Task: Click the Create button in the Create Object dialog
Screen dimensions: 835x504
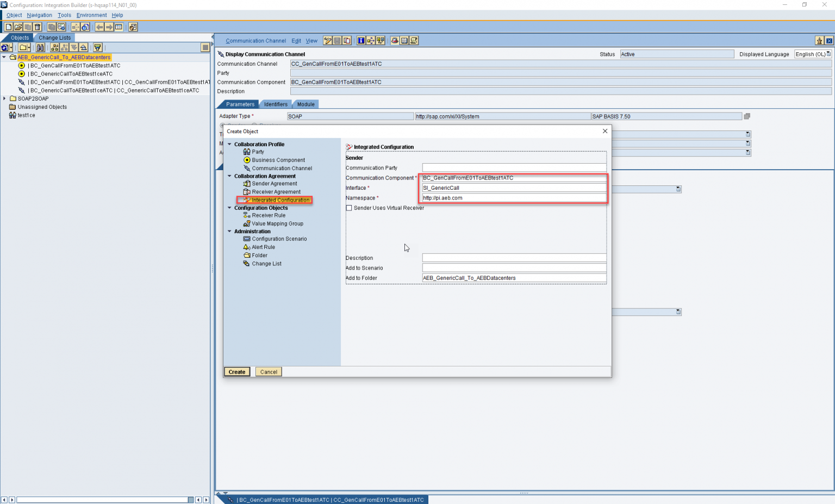Action: pos(236,372)
